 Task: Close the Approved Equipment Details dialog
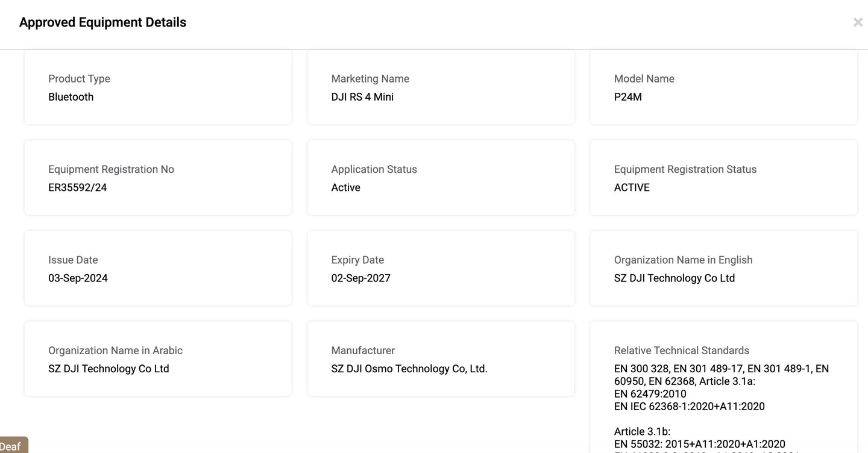(857, 22)
